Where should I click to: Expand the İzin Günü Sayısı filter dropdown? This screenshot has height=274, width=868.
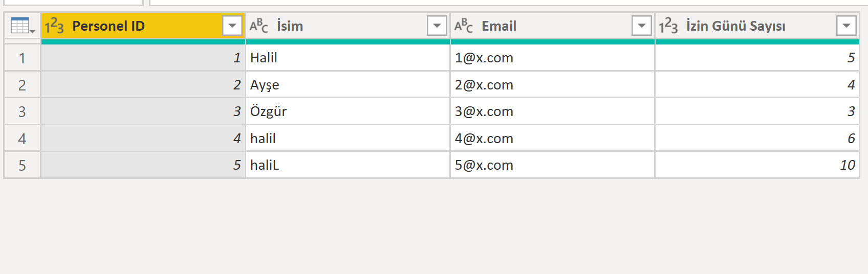pos(847,26)
